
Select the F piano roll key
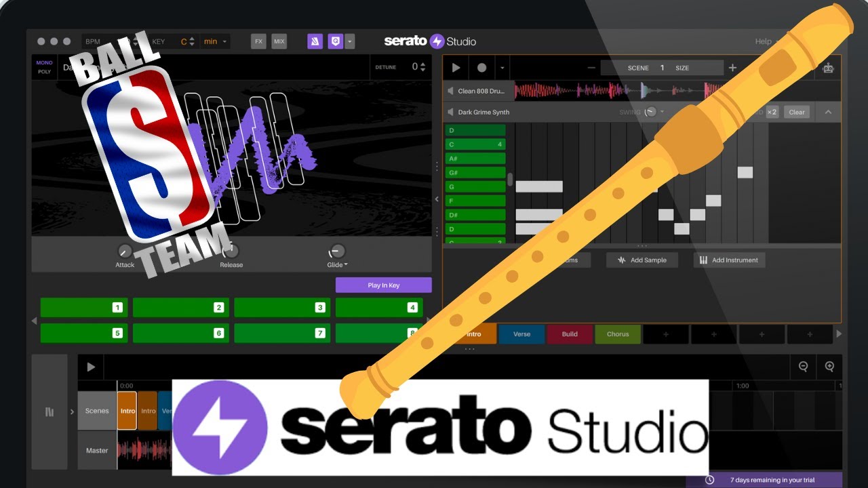[475, 201]
